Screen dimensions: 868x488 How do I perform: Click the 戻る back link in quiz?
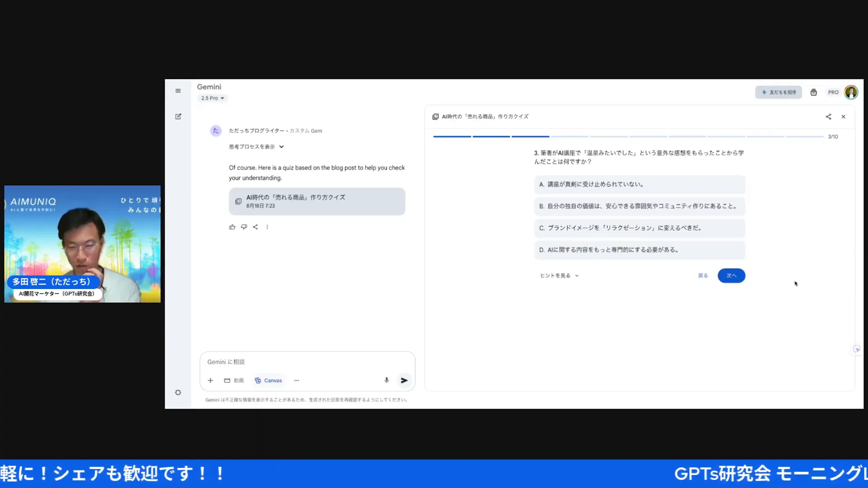tap(703, 276)
